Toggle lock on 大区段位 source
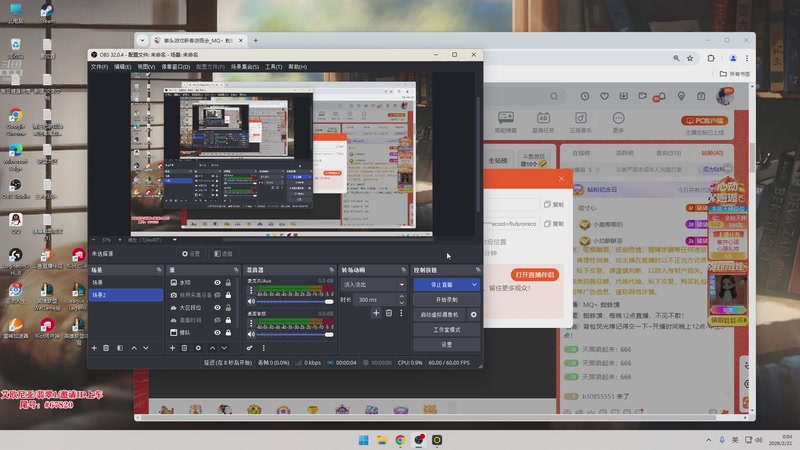The width and height of the screenshot is (800, 450). pos(229,308)
